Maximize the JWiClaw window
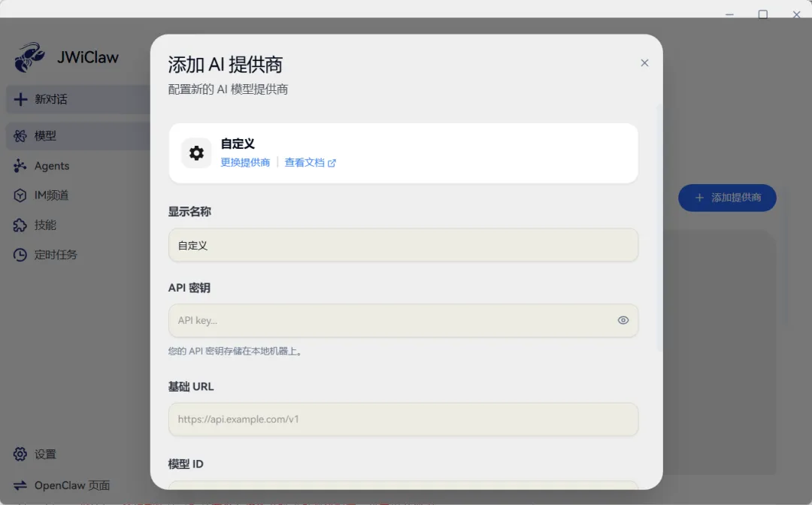Viewport: 812px width, 505px height. coord(763,14)
